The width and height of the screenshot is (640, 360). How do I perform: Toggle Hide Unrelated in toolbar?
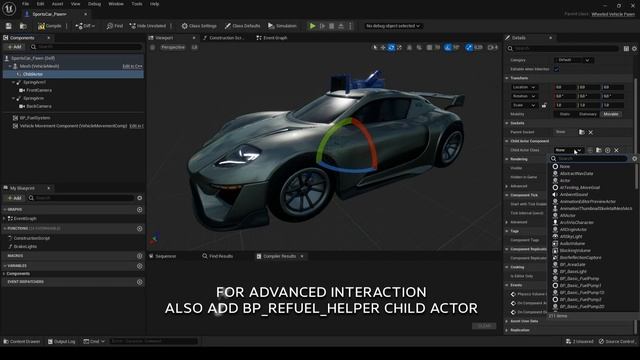(x=147, y=26)
